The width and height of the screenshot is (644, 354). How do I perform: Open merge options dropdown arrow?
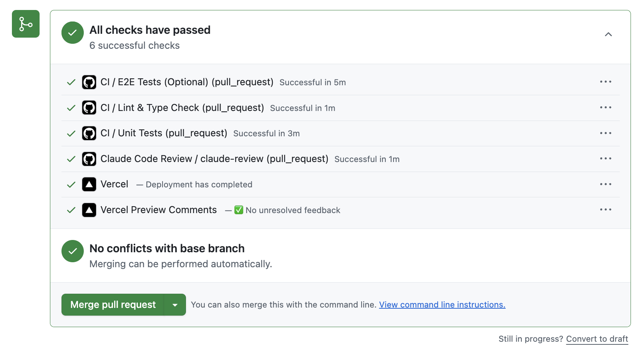click(175, 304)
